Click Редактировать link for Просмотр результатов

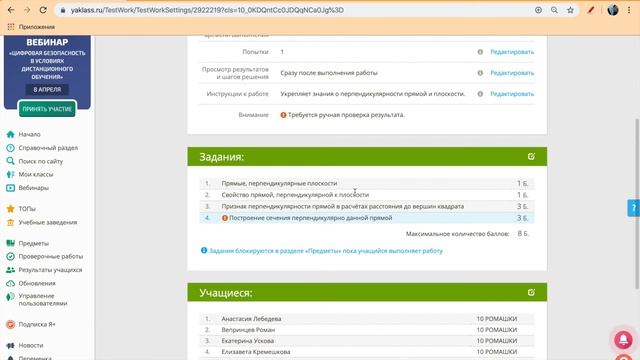coord(512,73)
